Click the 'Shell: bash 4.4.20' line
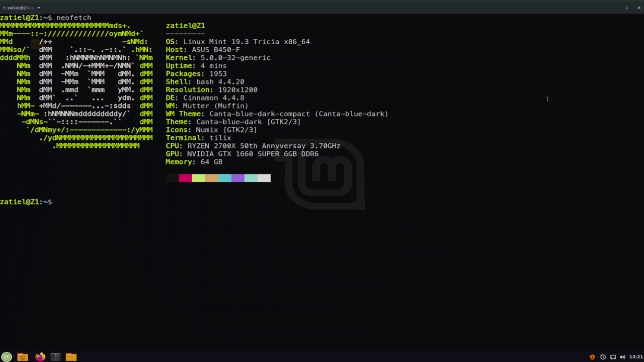Screen dimensions: 644x362 205,82
